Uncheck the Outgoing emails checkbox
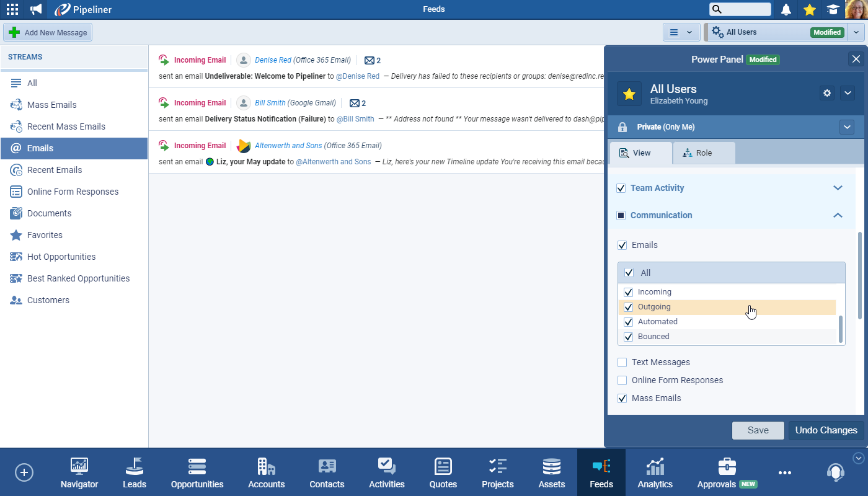868x496 pixels. 628,307
